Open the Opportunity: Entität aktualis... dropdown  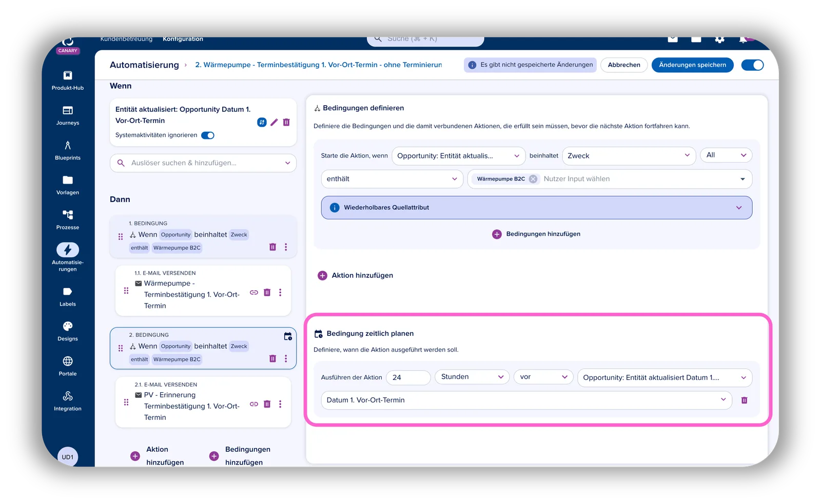tap(458, 156)
